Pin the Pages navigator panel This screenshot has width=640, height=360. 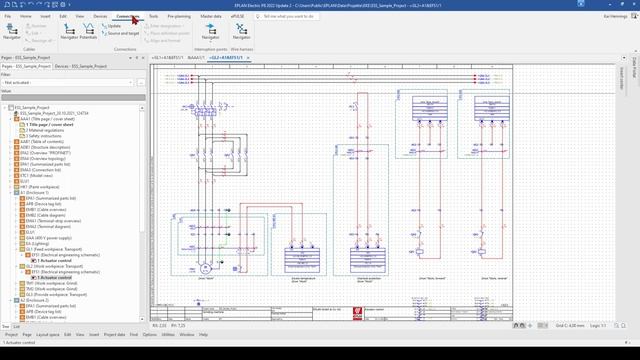pyautogui.click(x=137, y=58)
